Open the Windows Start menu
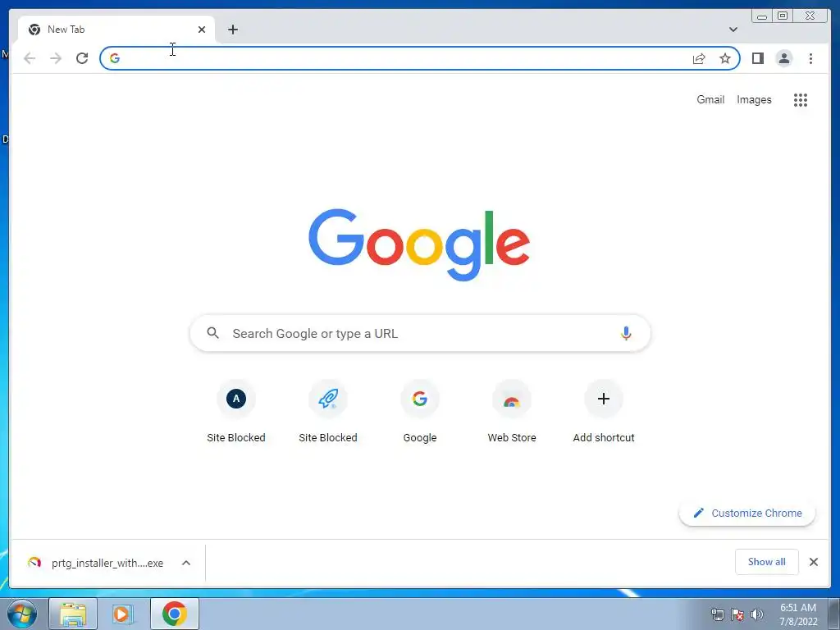 tap(22, 614)
